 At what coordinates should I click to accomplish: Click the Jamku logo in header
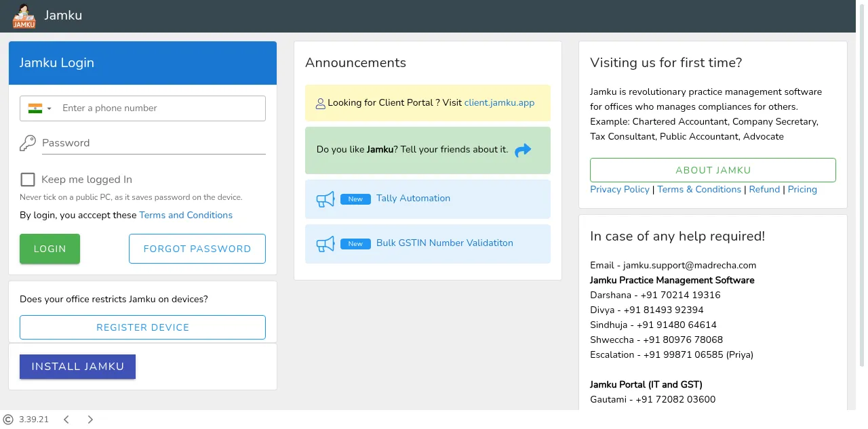(x=24, y=16)
